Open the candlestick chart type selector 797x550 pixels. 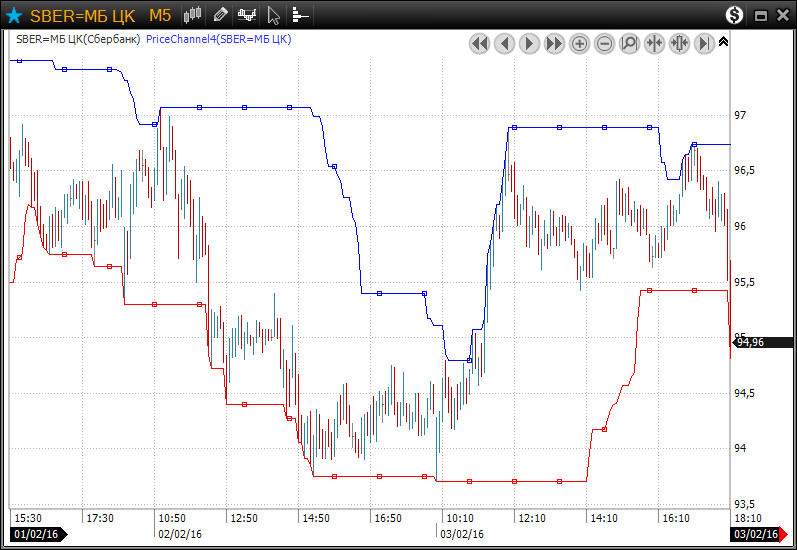coord(193,15)
